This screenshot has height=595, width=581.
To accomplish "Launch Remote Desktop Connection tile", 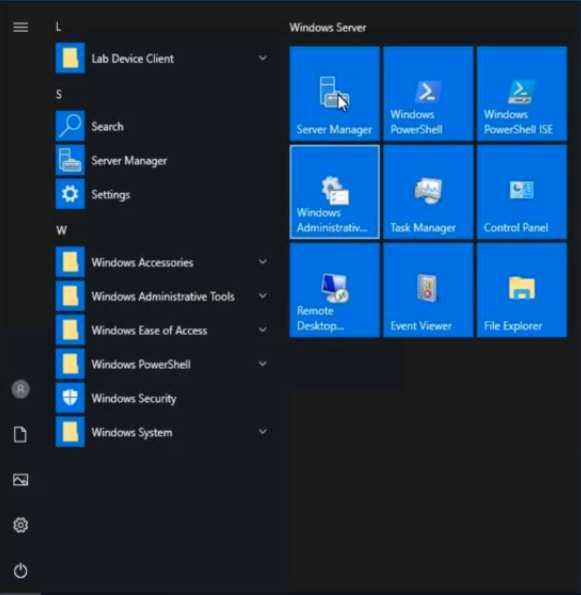I will 334,290.
